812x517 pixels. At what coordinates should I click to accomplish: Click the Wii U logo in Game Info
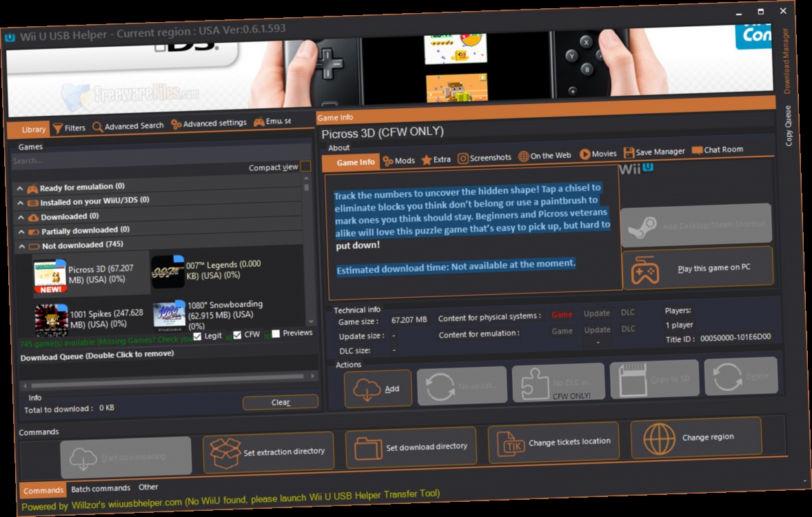pos(636,168)
